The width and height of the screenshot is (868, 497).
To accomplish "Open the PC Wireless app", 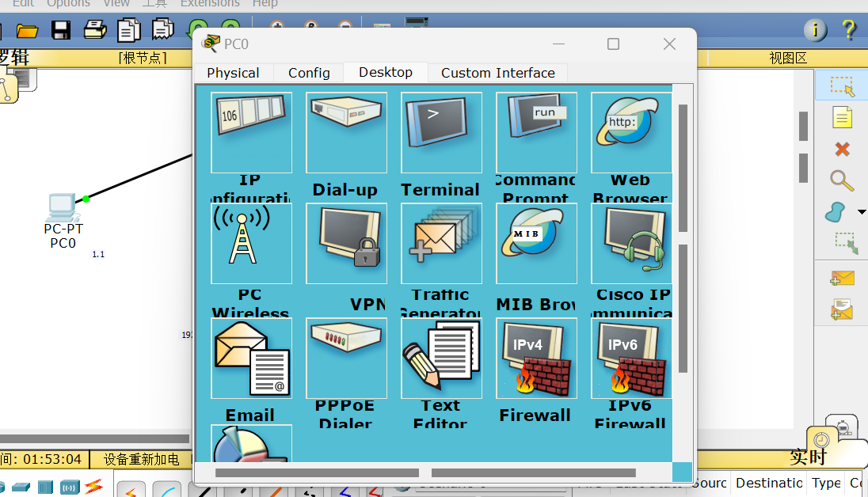I will [x=251, y=244].
